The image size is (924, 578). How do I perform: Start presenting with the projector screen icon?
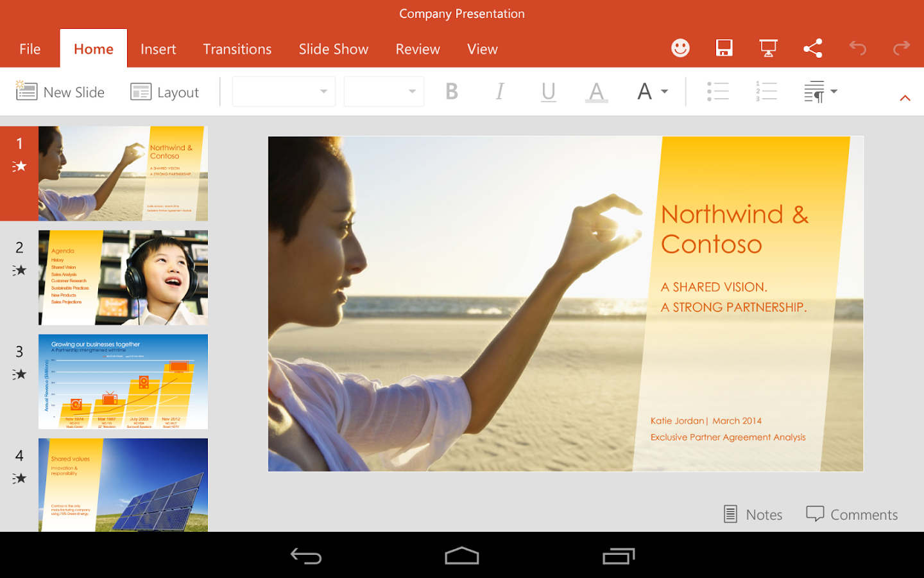[768, 48]
